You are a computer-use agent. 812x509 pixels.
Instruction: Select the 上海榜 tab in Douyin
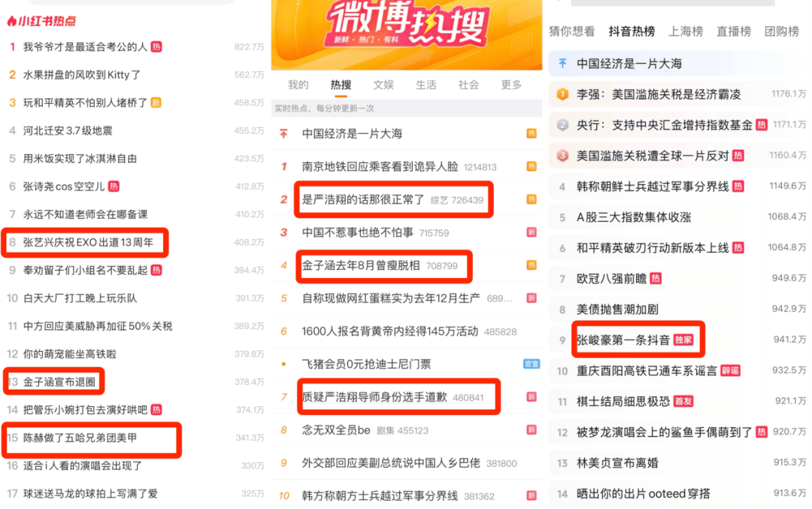(x=686, y=32)
